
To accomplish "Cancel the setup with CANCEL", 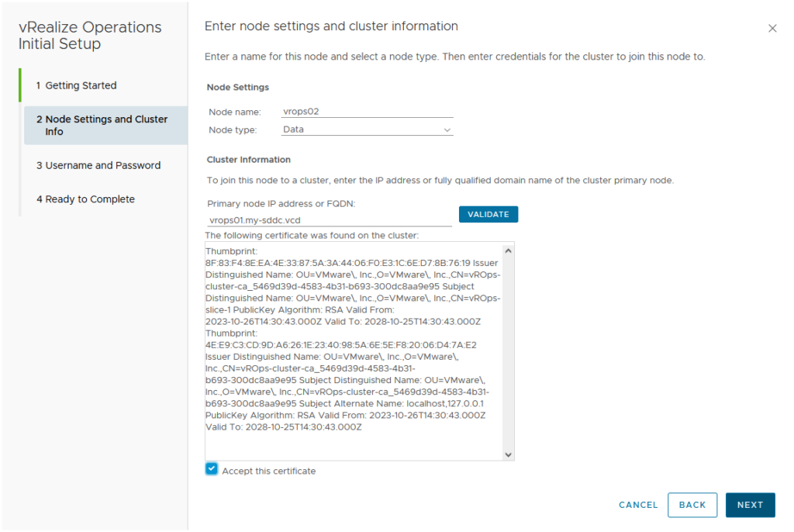I will (x=638, y=505).
